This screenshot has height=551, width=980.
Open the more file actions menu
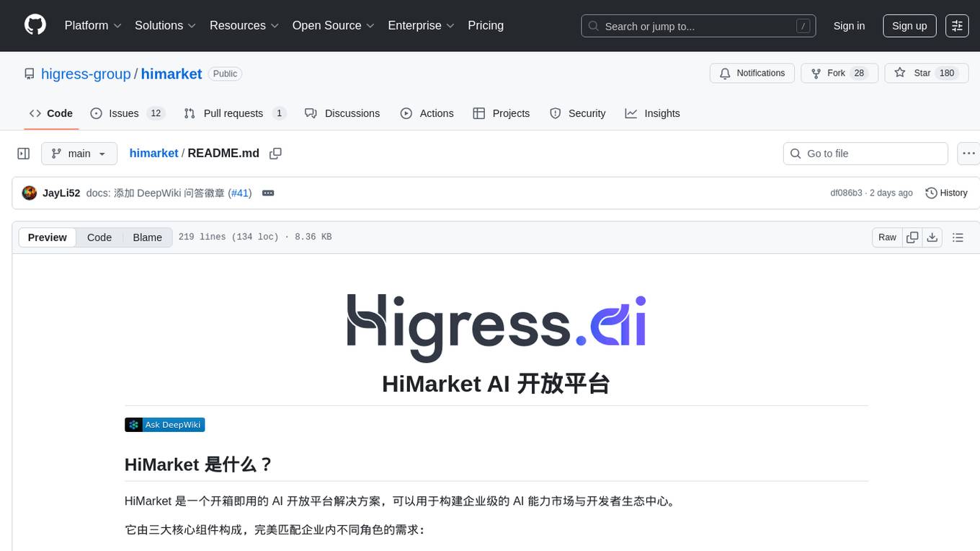pos(968,154)
